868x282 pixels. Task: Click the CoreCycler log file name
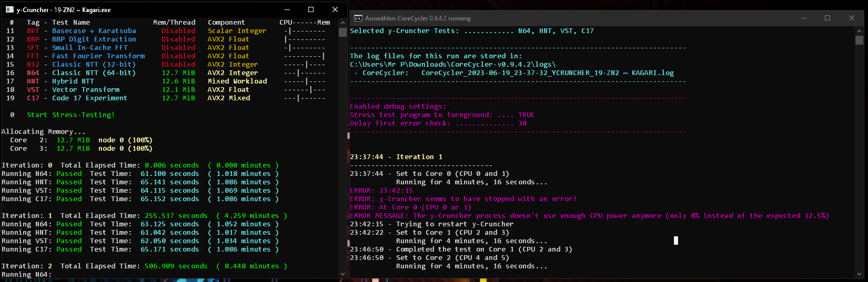pyautogui.click(x=548, y=73)
